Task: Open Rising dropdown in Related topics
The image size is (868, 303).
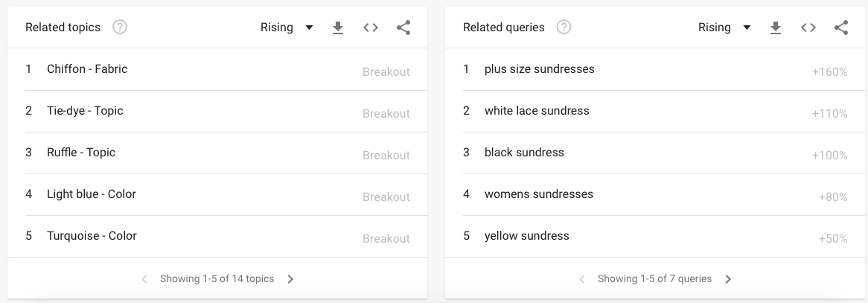Action: (x=287, y=28)
